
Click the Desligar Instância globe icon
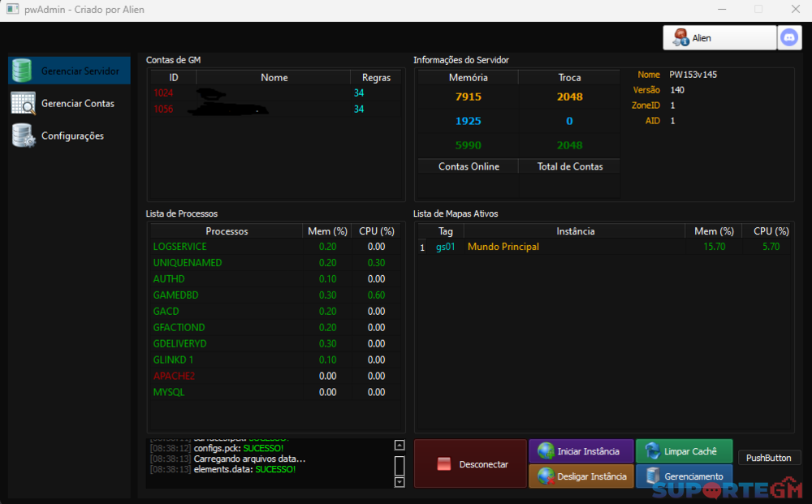point(546,476)
